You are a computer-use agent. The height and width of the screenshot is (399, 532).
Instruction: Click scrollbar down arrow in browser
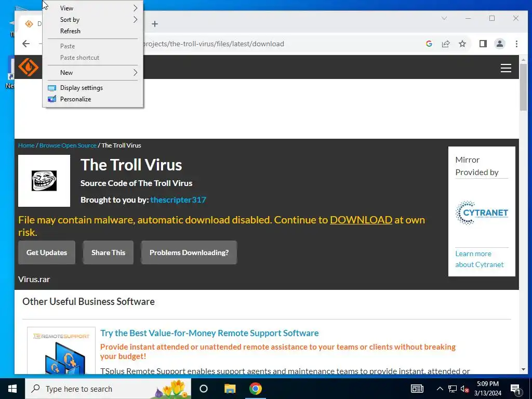(x=523, y=369)
